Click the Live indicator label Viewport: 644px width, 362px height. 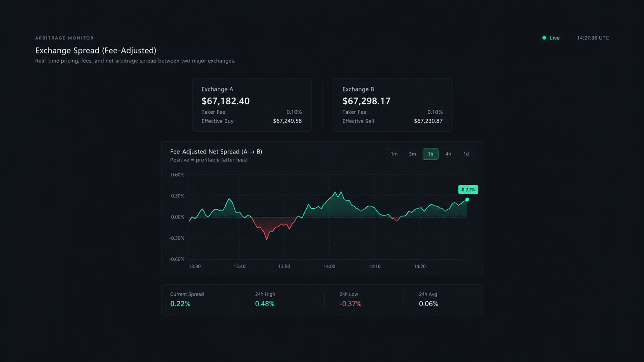[554, 38]
